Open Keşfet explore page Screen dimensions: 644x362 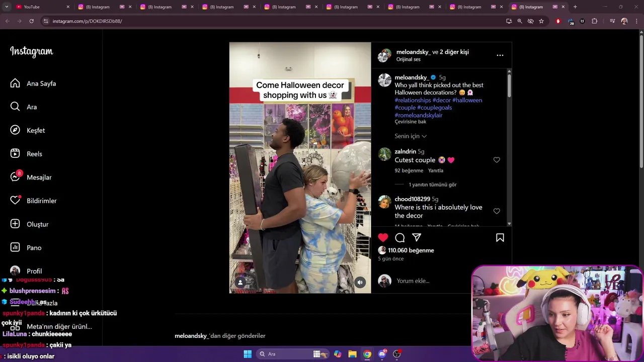(28, 130)
